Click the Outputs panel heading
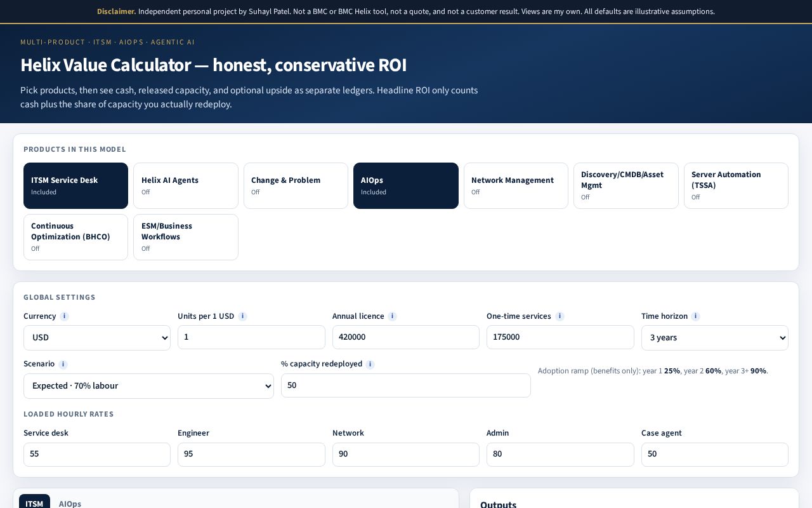Image resolution: width=812 pixels, height=508 pixels. pos(499,504)
